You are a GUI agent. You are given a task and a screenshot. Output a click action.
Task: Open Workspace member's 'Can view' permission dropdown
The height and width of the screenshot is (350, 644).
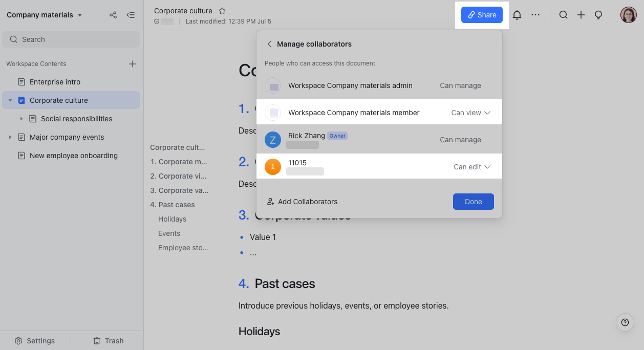(470, 112)
